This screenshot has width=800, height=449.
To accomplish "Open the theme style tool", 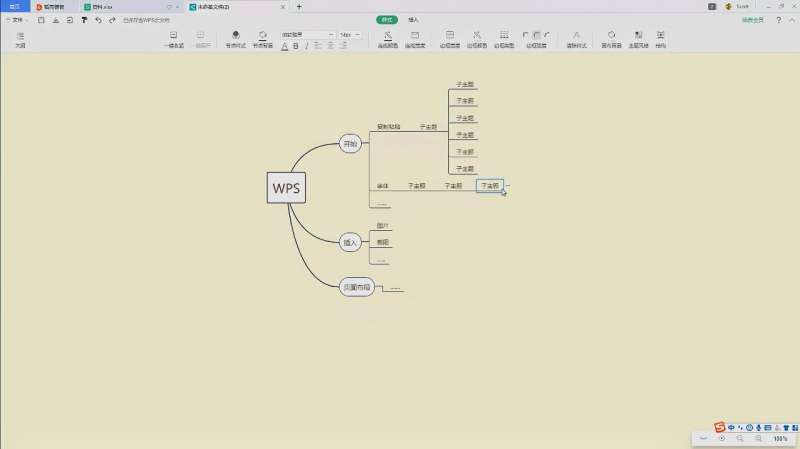I will click(638, 39).
